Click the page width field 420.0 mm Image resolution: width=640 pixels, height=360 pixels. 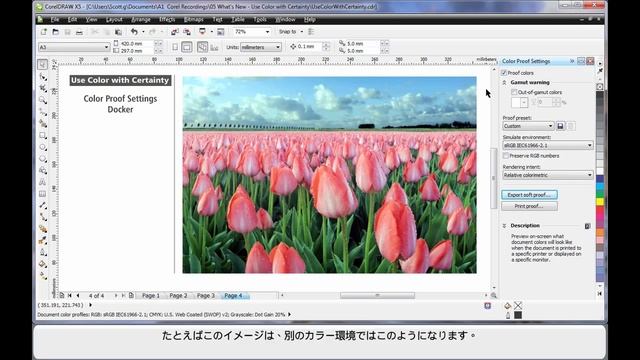(136, 43)
